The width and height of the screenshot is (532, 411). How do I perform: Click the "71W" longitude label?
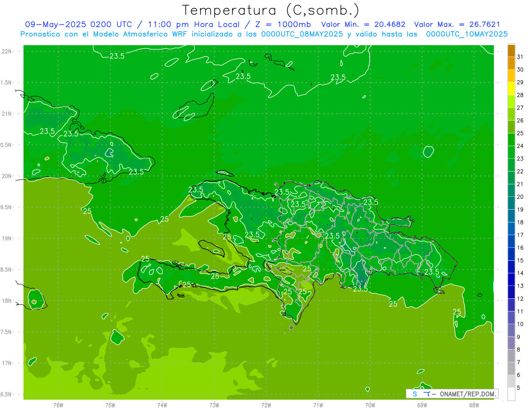pos(318,405)
